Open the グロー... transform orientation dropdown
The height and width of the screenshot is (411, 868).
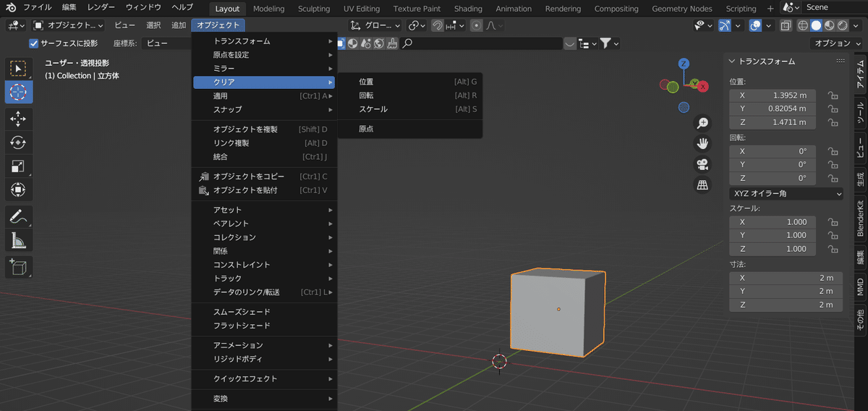click(375, 25)
